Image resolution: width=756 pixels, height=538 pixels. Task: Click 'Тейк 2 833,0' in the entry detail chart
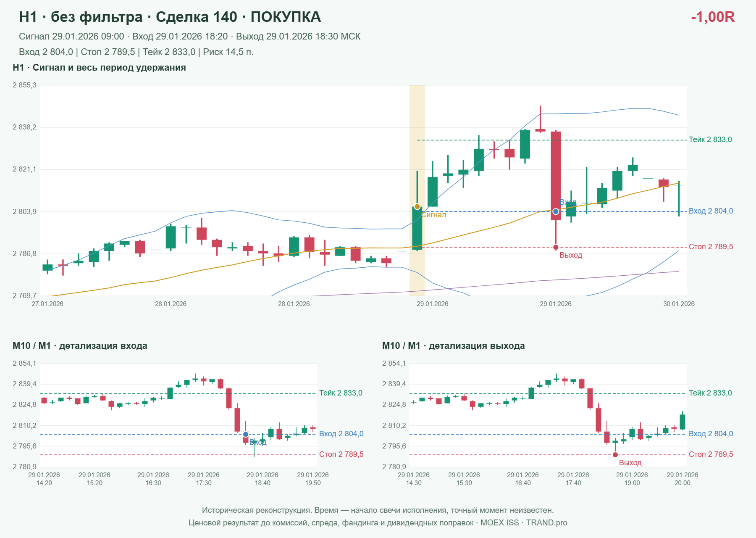pos(341,393)
